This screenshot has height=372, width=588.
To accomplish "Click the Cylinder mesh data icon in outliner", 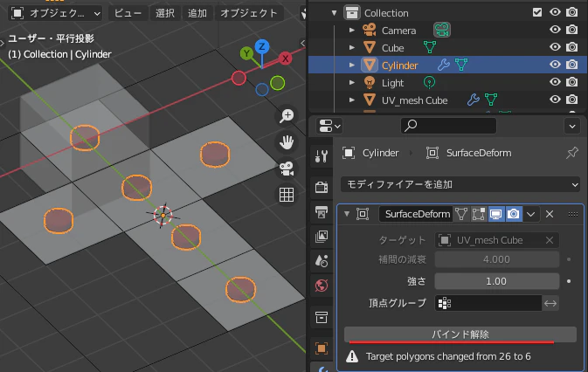I will (x=461, y=65).
